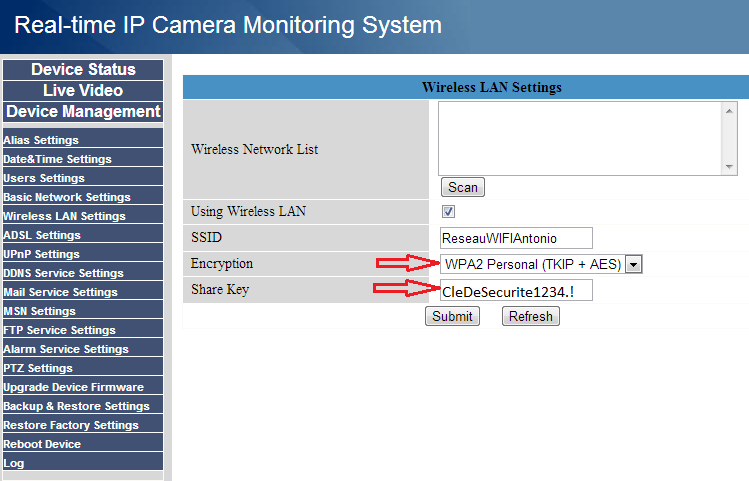Navigate to DDNS Service Settings

(x=63, y=273)
